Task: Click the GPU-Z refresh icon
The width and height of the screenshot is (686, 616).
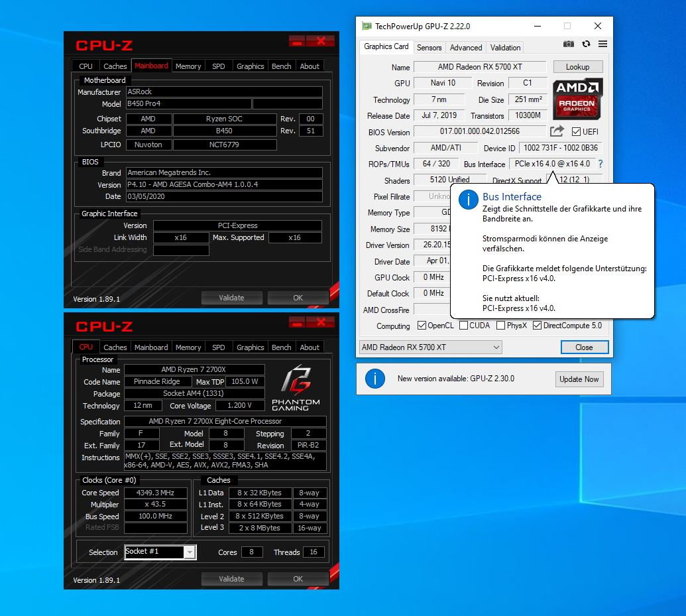Action: (587, 44)
